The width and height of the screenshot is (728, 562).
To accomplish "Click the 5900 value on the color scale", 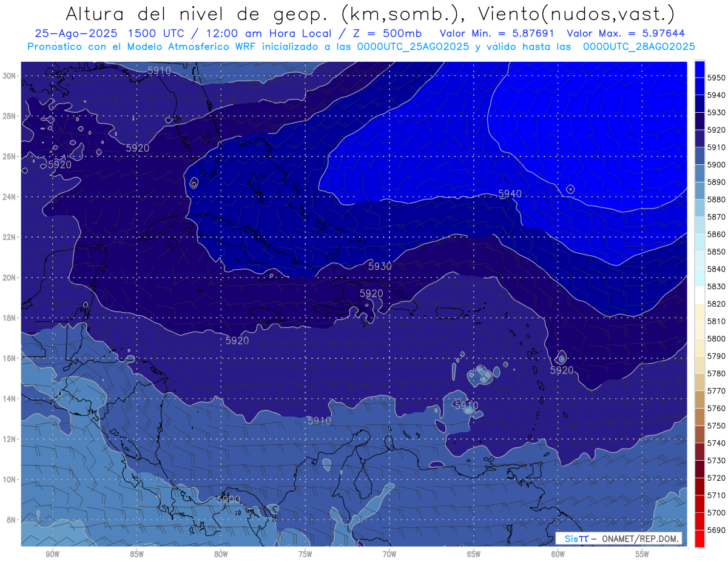I will tap(716, 165).
